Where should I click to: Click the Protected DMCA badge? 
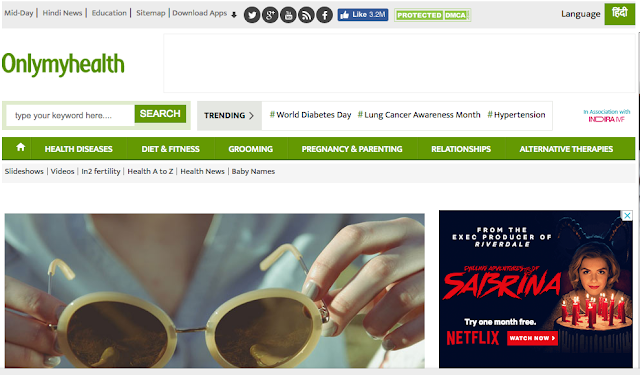(433, 15)
